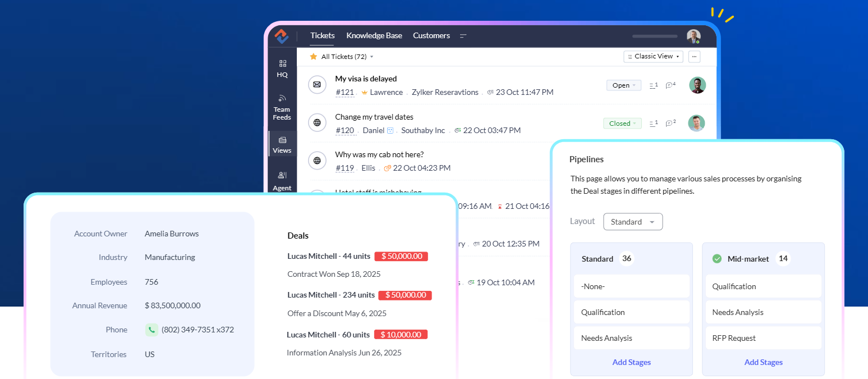Screen dimensions: 868x379
Task: Click ticket number #119
Action: [x=345, y=168]
